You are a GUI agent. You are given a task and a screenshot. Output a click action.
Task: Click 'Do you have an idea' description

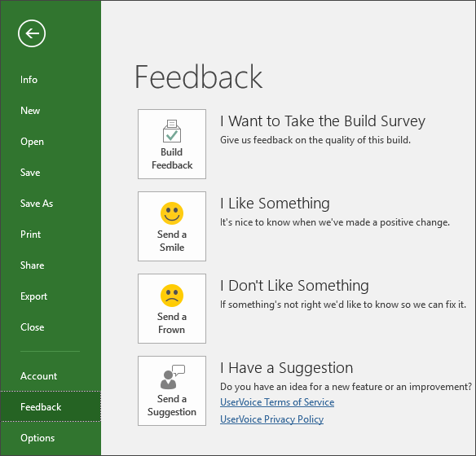pos(346,387)
